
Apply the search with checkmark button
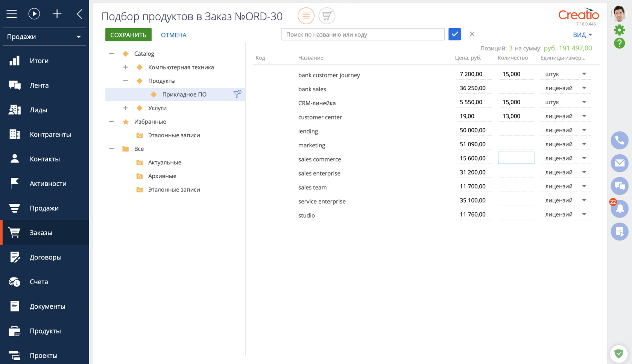[454, 34]
